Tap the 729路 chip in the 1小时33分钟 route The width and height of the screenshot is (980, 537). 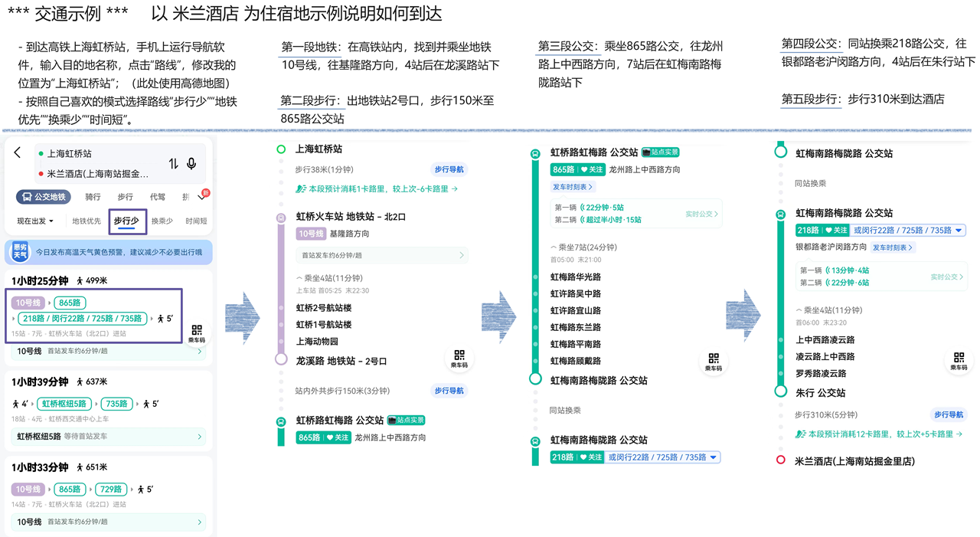click(x=110, y=489)
